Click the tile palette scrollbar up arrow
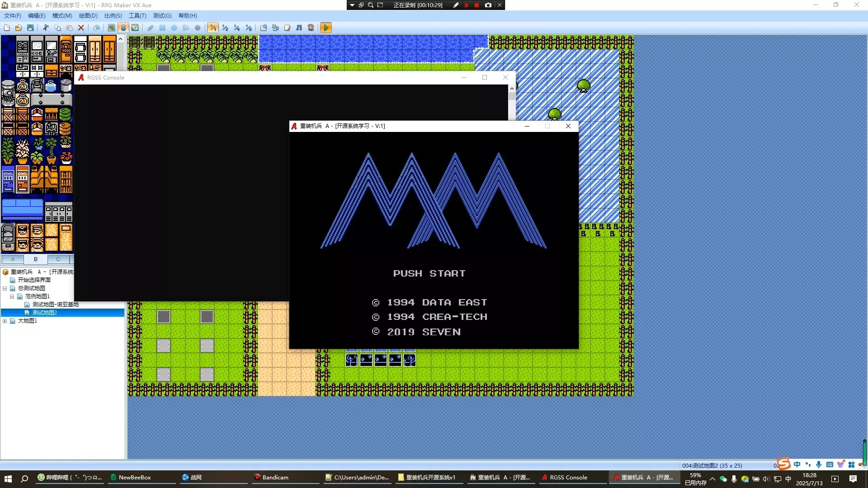The image size is (868, 488). (x=120, y=39)
